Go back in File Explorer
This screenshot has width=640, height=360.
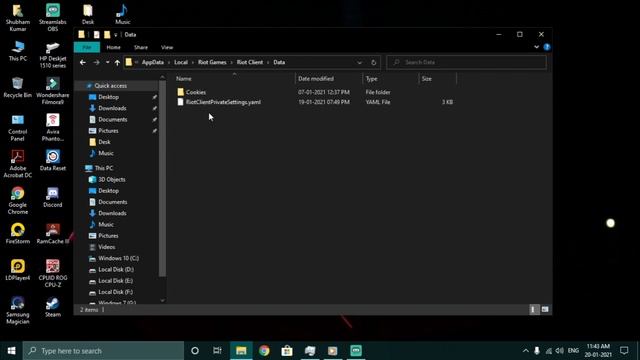click(x=83, y=62)
